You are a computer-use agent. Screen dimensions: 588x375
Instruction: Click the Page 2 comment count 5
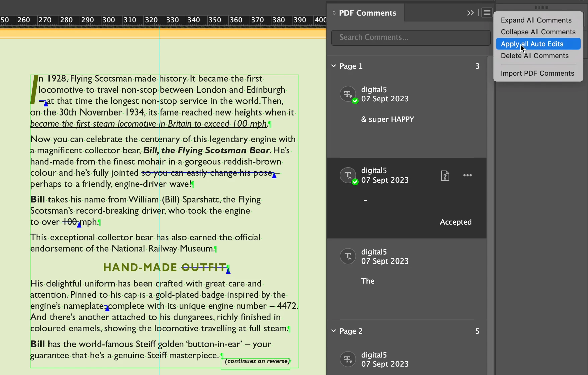point(477,331)
